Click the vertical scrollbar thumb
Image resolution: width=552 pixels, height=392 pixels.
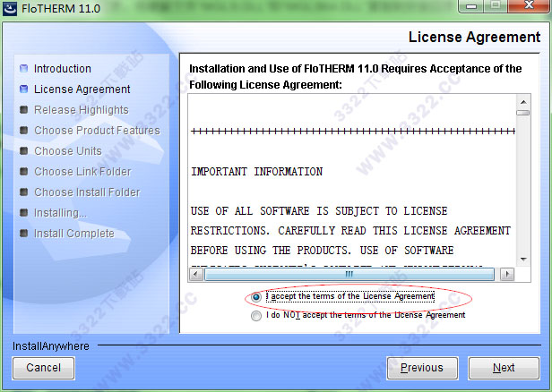[523, 113]
